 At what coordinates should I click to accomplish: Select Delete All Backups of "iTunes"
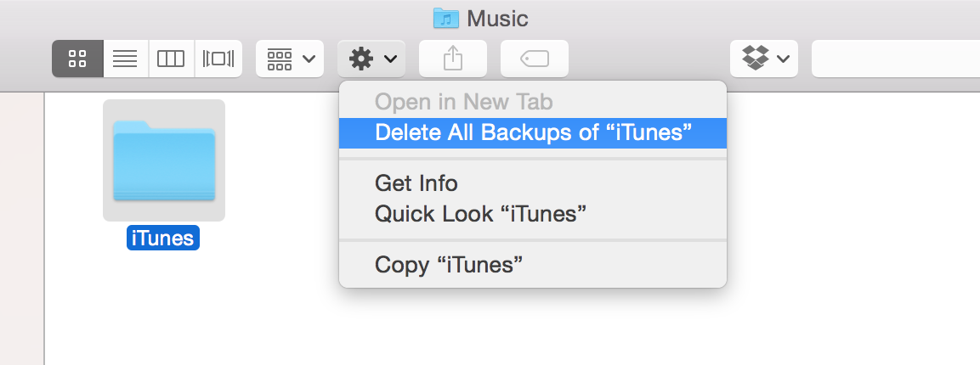click(x=533, y=133)
